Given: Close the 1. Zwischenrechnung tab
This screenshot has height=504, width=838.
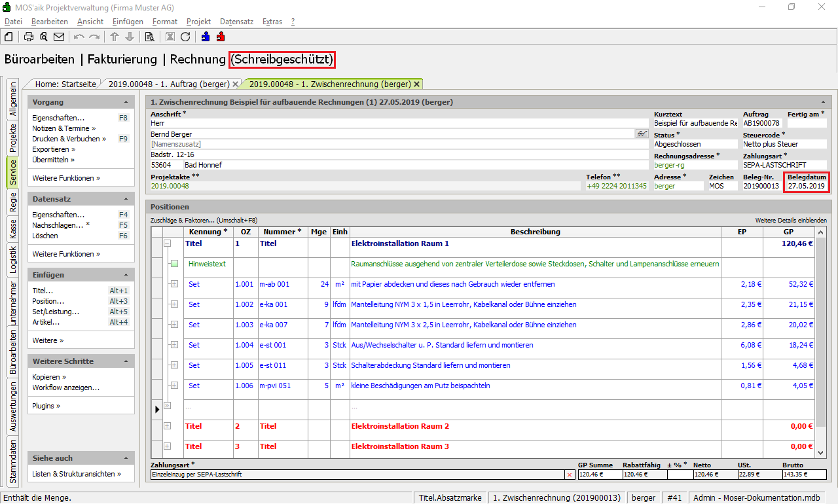Looking at the screenshot, I should coord(416,84).
